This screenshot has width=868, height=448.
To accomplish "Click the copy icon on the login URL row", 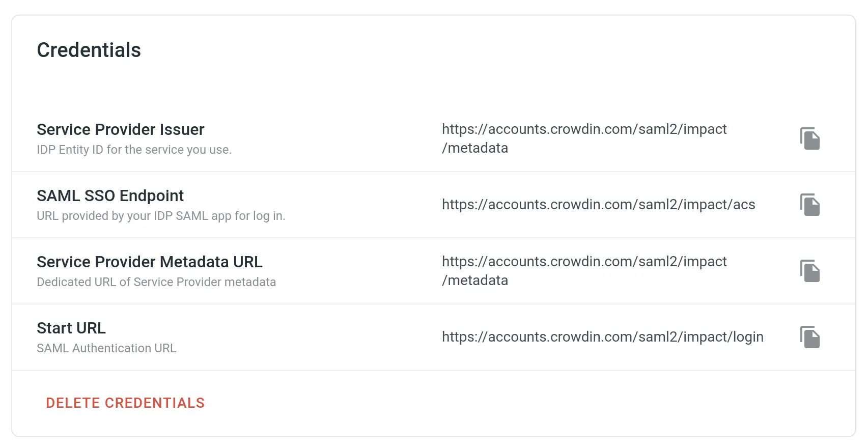I will point(810,337).
